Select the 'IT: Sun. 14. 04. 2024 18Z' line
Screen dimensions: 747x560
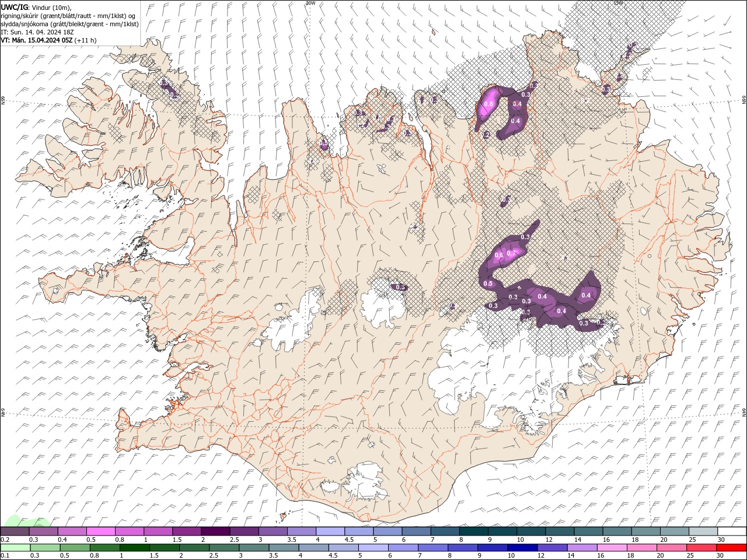point(36,32)
